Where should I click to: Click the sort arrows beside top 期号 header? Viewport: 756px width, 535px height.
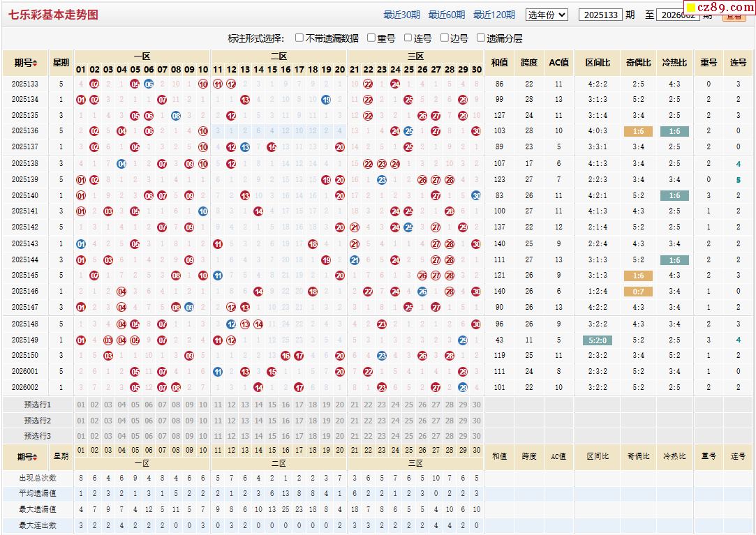[35, 63]
